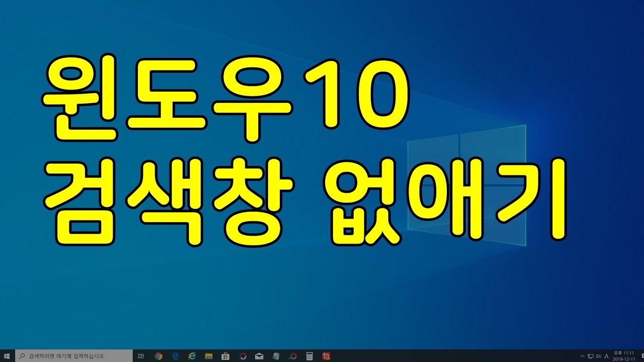Image resolution: width=644 pixels, height=362 pixels.
Task: Open the volume control in the system tray
Action: point(598,356)
